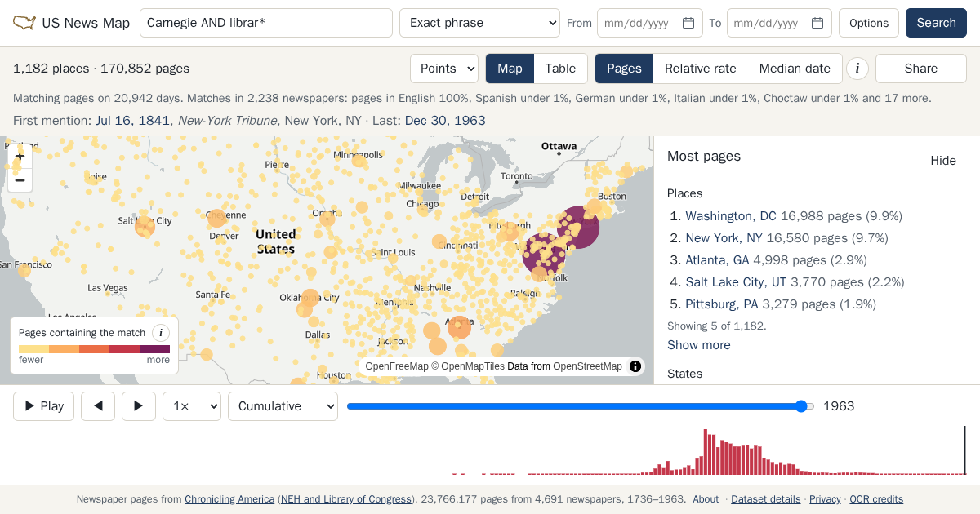Open the Chronicling America footer link
The width and height of the screenshot is (980, 514).
(x=229, y=499)
